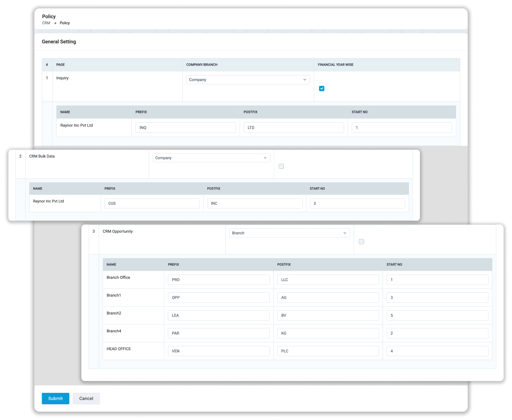Edit the CUS prefix field
This screenshot has height=420, width=512.
pyautogui.click(x=152, y=203)
